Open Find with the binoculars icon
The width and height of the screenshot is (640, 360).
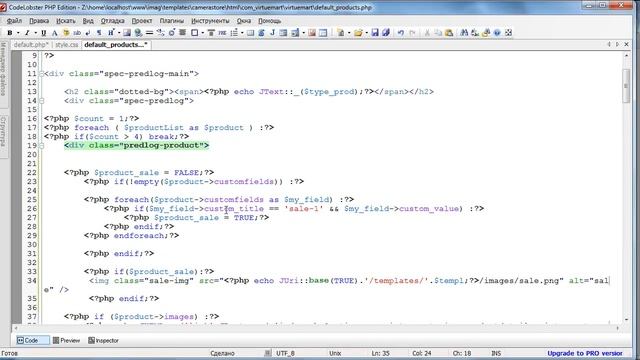coord(464,33)
